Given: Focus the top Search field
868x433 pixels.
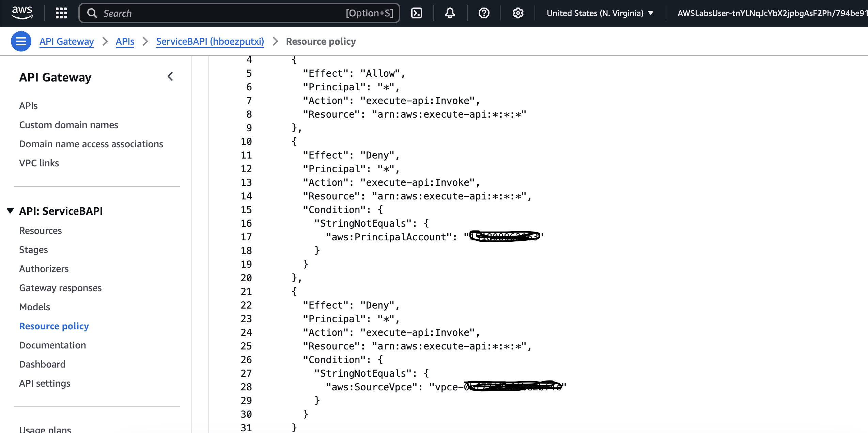Looking at the screenshot, I should click(x=239, y=13).
